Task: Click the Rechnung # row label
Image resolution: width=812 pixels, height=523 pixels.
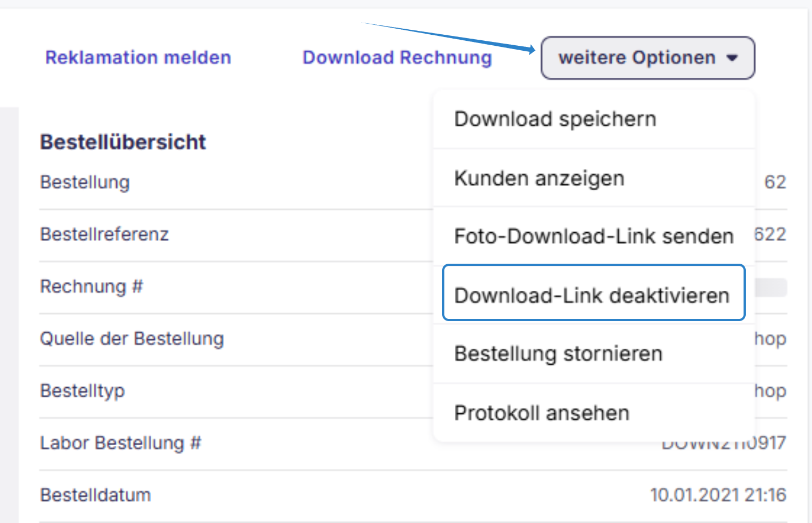Action: 92,287
